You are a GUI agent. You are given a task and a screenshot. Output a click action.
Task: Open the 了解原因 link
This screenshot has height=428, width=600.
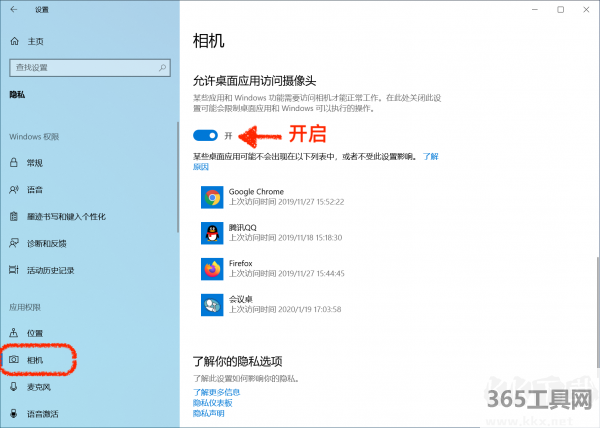(x=430, y=157)
